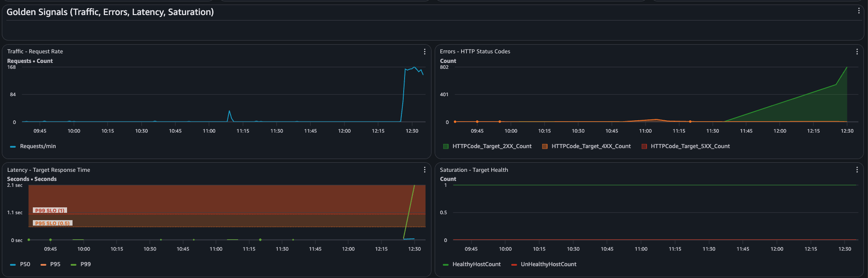Open the Golden Signals widget actions menu
Screen dimensions: 868x278
pyautogui.click(x=858, y=11)
